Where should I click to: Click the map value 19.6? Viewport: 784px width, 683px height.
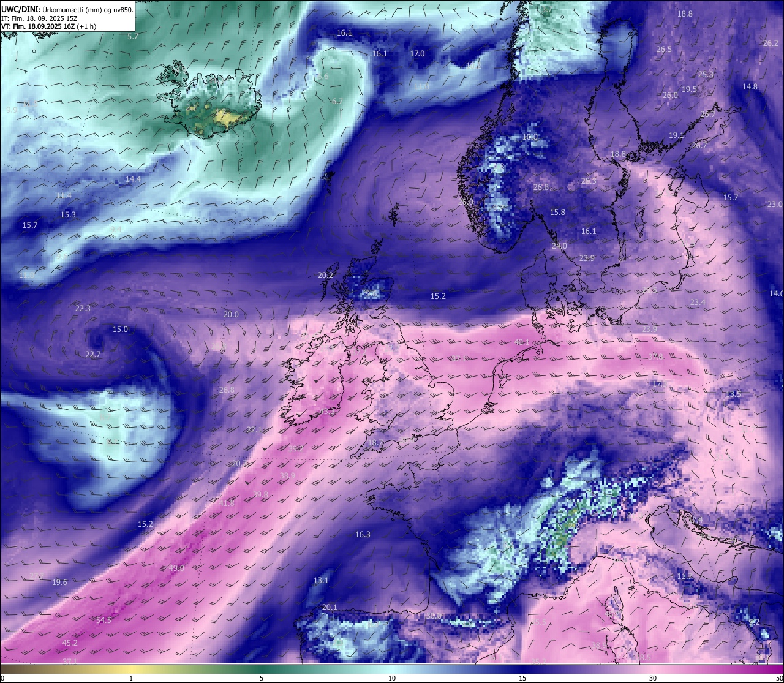click(x=59, y=583)
